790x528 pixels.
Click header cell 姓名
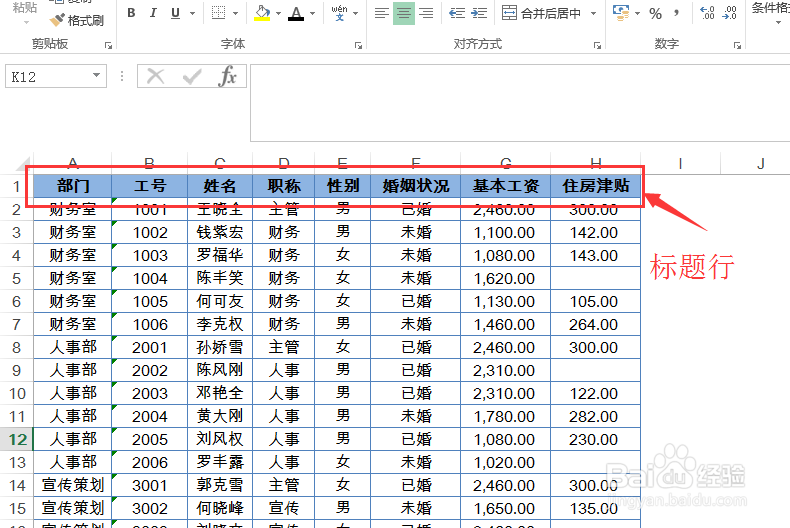pyautogui.click(x=220, y=186)
